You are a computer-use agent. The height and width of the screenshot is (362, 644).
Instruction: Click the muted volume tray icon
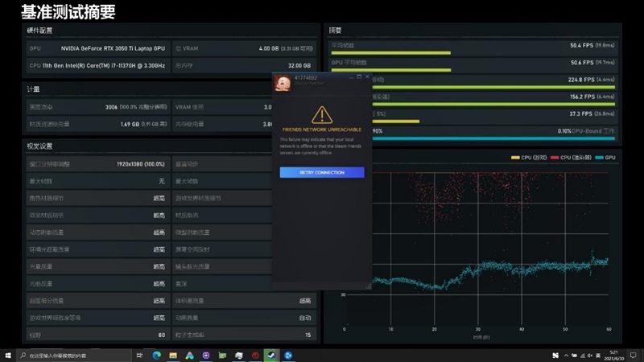[x=590, y=356]
